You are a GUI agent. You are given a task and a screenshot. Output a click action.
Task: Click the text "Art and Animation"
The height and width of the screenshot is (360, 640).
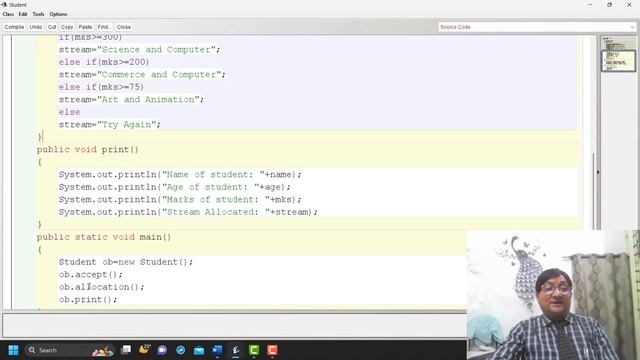pyautogui.click(x=148, y=100)
